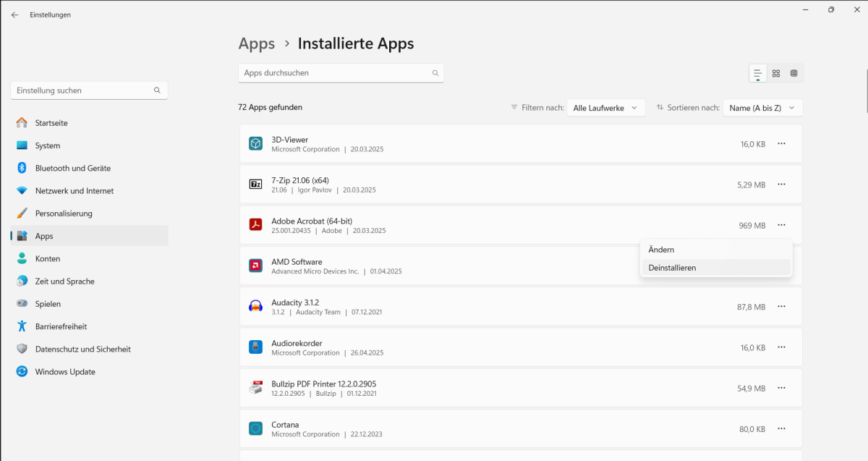Open more options for 3D-Viewer
Viewport: 868px width, 461px height.
tap(781, 143)
